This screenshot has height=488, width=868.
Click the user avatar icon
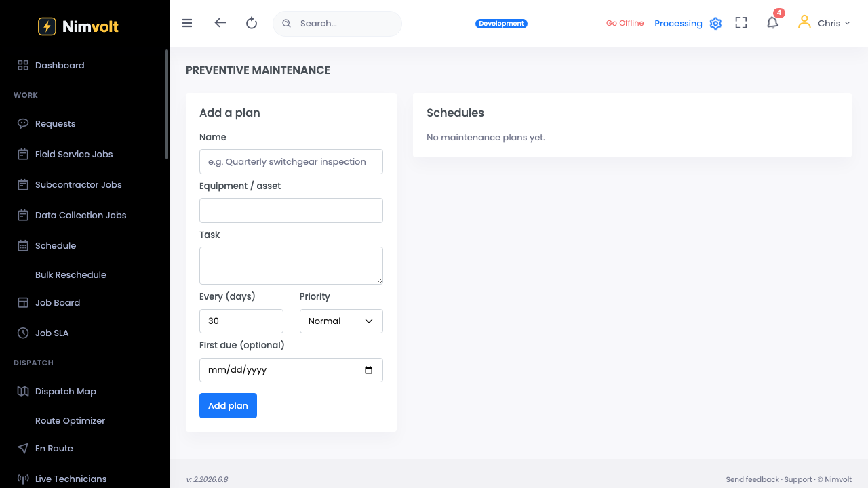[x=804, y=22]
